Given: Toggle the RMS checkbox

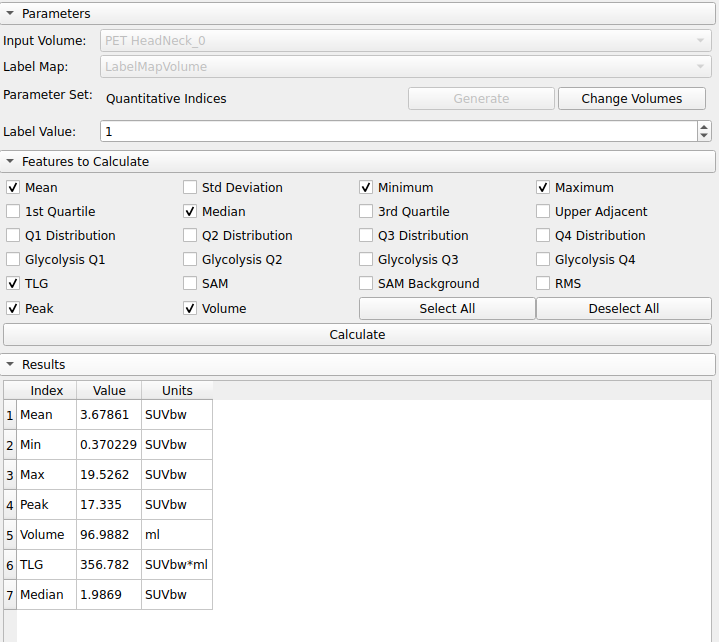Looking at the screenshot, I should pos(543,284).
